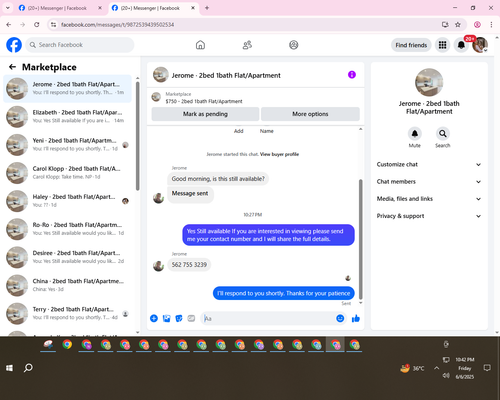Open the volume icon in system tray
This screenshot has width=500, height=400.
click(x=446, y=376)
